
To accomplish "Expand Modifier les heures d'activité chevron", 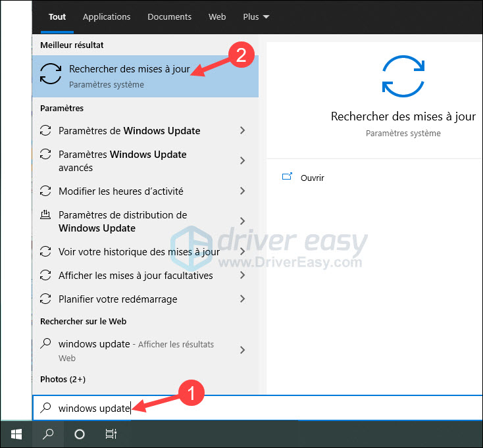I will pos(242,191).
